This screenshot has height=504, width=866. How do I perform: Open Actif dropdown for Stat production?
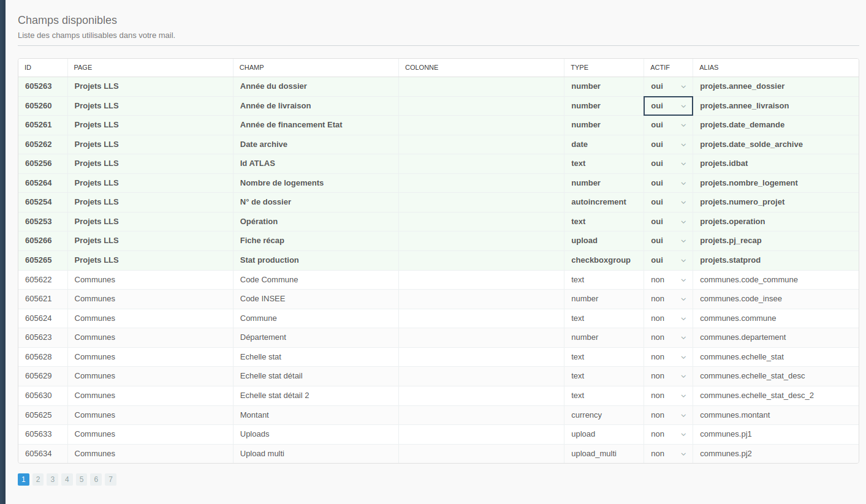pyautogui.click(x=668, y=260)
